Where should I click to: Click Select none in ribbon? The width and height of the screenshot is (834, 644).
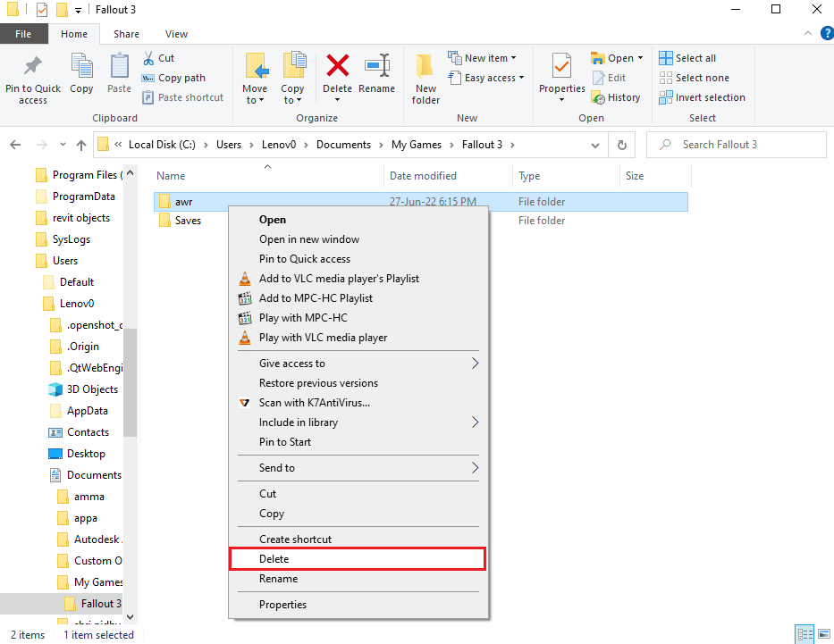click(695, 78)
